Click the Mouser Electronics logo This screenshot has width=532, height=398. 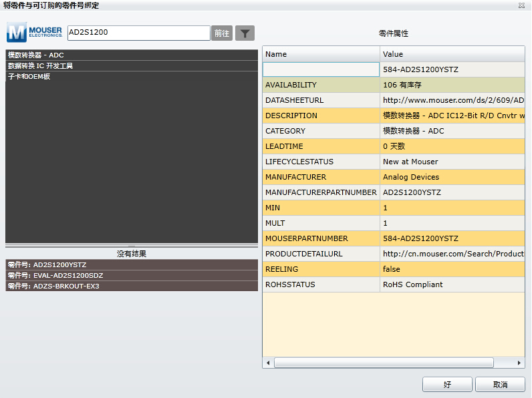[x=34, y=33]
